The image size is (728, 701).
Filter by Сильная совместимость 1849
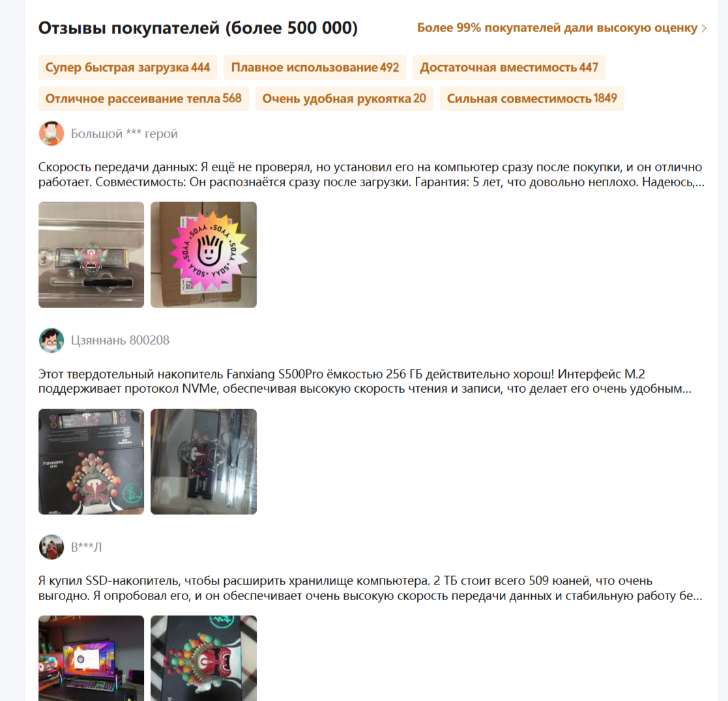(x=532, y=98)
